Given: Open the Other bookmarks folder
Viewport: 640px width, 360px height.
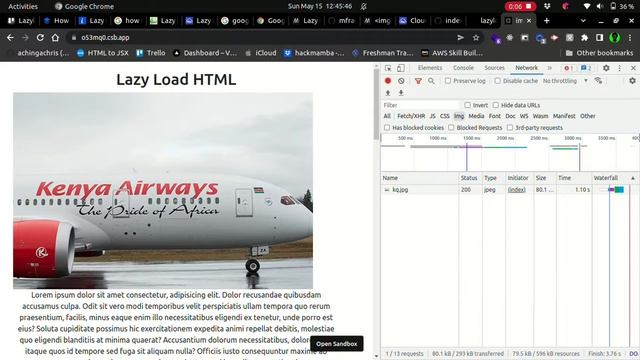Looking at the screenshot, I should click(599, 53).
